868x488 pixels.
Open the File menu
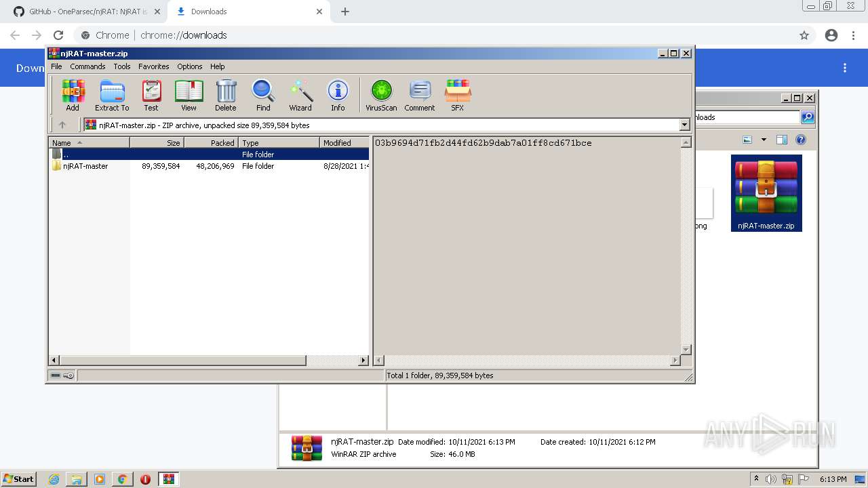[x=56, y=66]
